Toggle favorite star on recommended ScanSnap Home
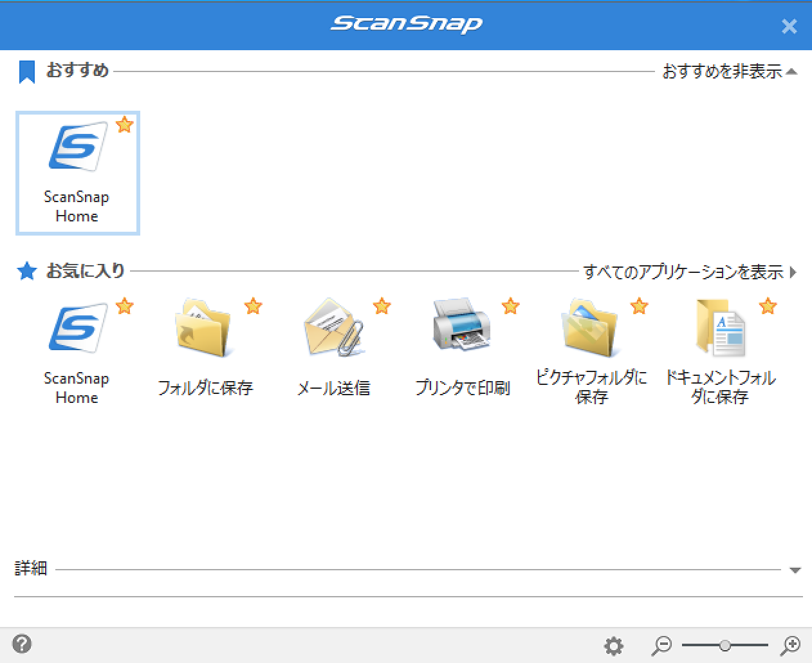 point(125,124)
